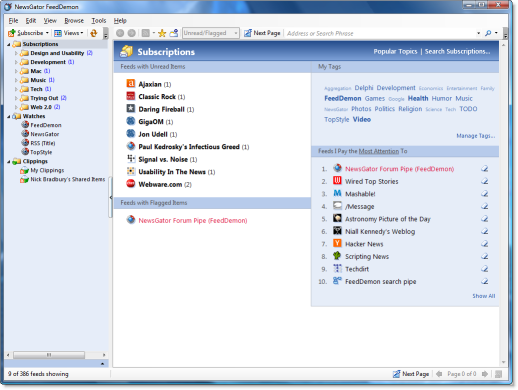Click the magnifier search icon

point(488,33)
